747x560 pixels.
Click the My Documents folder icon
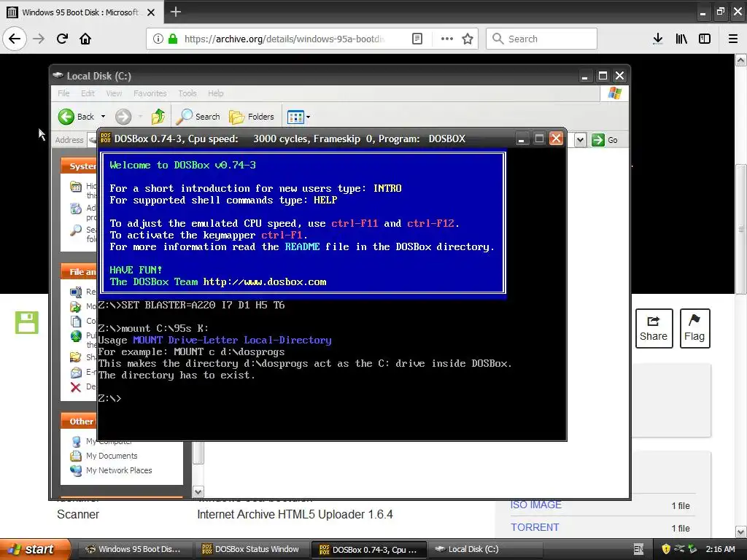click(x=76, y=456)
